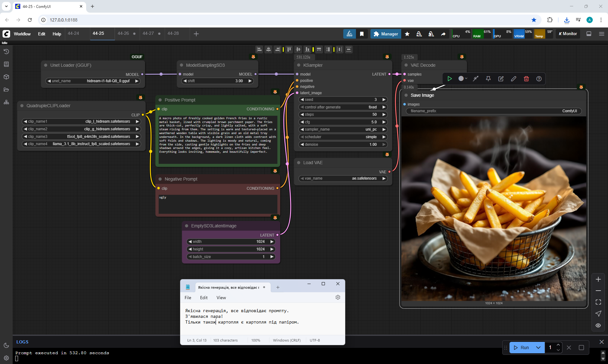The width and height of the screenshot is (608, 364).
Task: Click the Share arrow icon in toolbar
Action: (x=443, y=34)
